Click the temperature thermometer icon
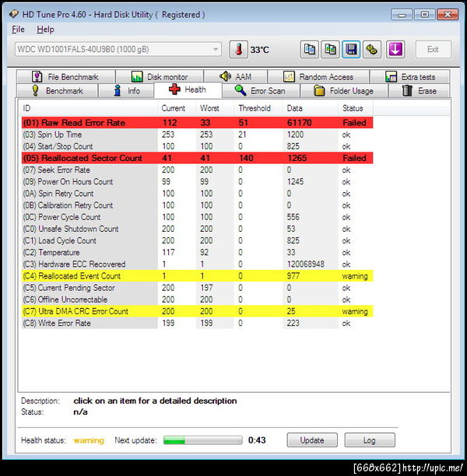Screen dimensions: 467x476 click(238, 49)
